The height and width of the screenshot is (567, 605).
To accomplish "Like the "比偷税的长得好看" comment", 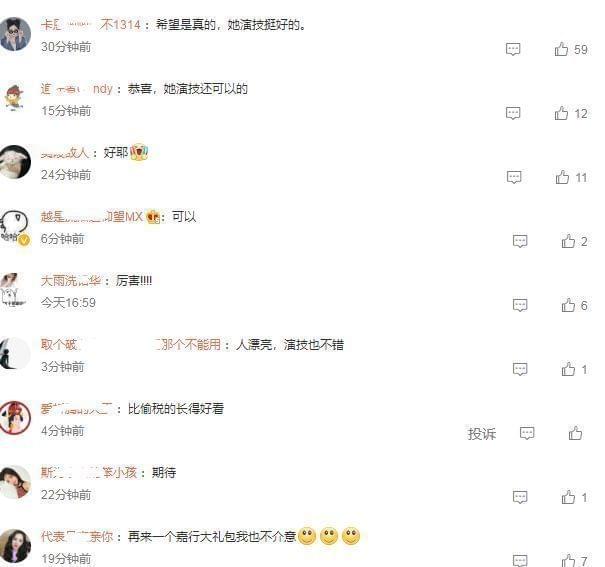I will click(575, 433).
